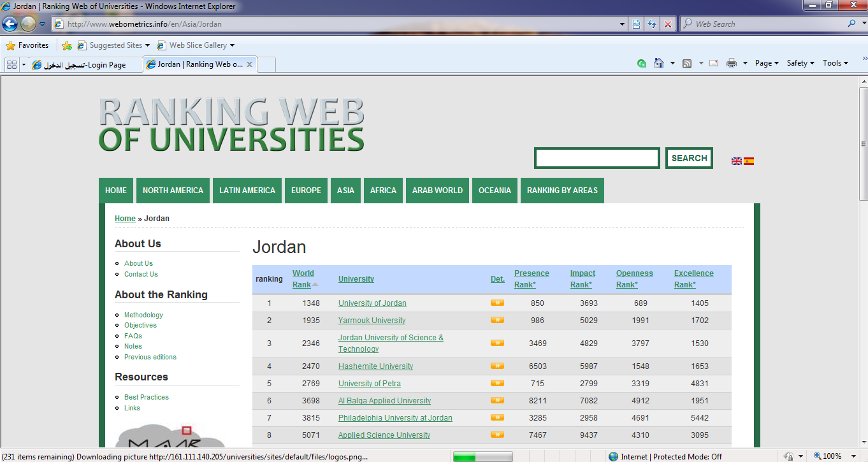Open the University of Petra link
Viewport: 868px width, 462px height.
pos(370,383)
